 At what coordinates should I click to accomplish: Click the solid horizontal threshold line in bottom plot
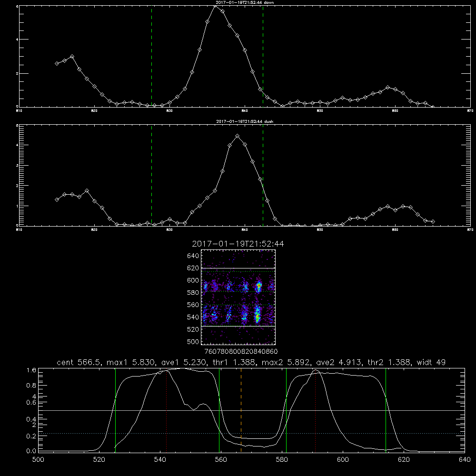(251, 410)
